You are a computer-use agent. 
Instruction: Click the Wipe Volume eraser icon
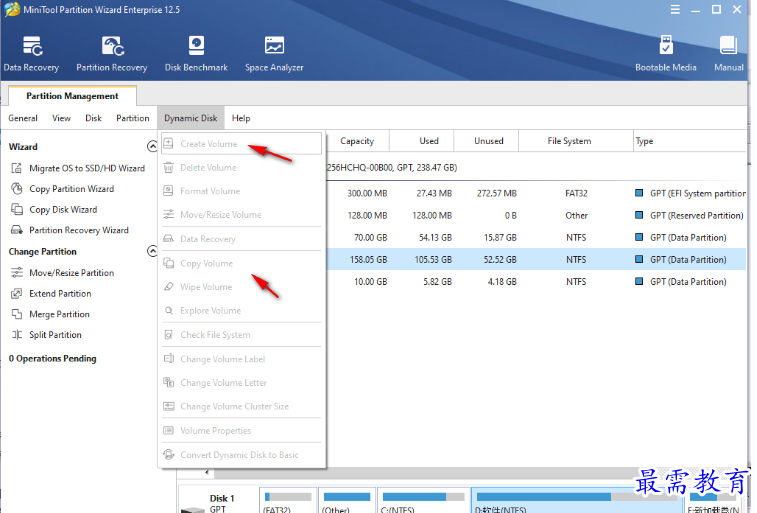coord(168,287)
